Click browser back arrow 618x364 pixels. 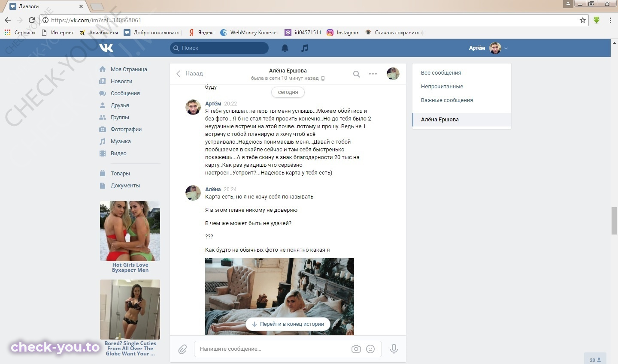click(8, 20)
